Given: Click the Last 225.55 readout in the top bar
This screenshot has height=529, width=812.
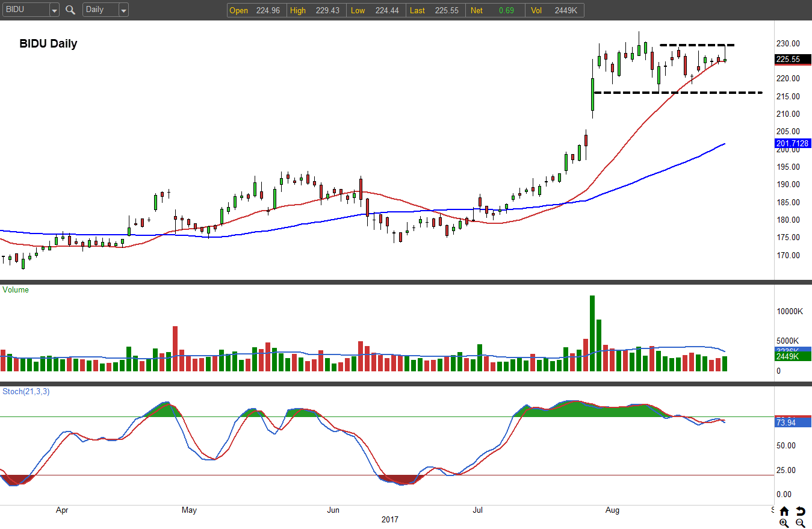Looking at the screenshot, I should coord(435,10).
